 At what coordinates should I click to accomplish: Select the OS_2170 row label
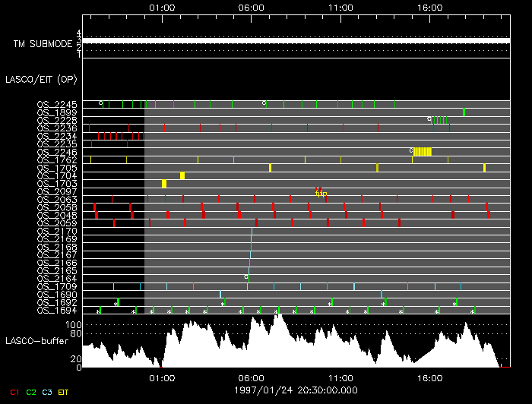[57, 231]
